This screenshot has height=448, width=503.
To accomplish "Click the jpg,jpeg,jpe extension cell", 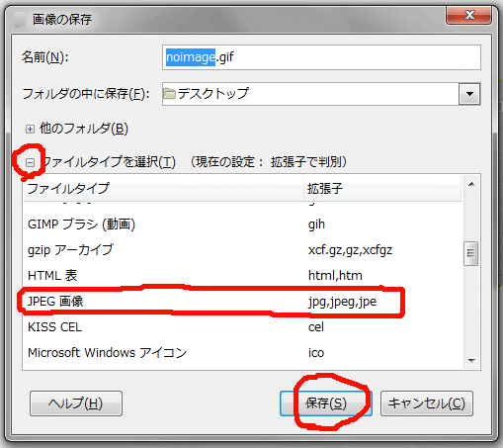I will coord(342,302).
